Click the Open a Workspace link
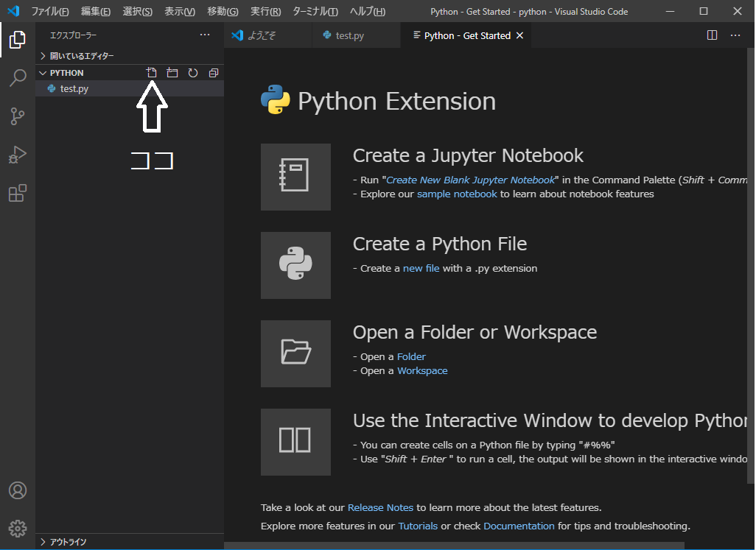Image resolution: width=756 pixels, height=550 pixels. tap(422, 371)
